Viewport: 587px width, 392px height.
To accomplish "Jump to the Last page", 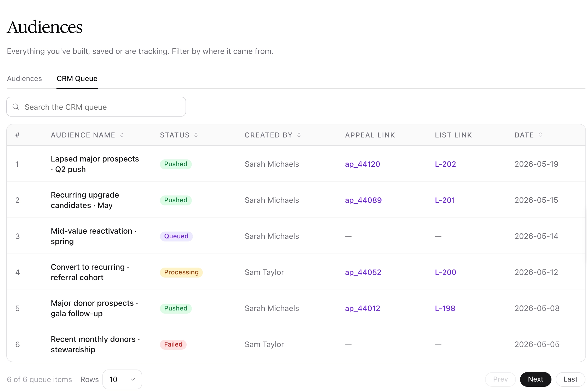I will point(570,379).
